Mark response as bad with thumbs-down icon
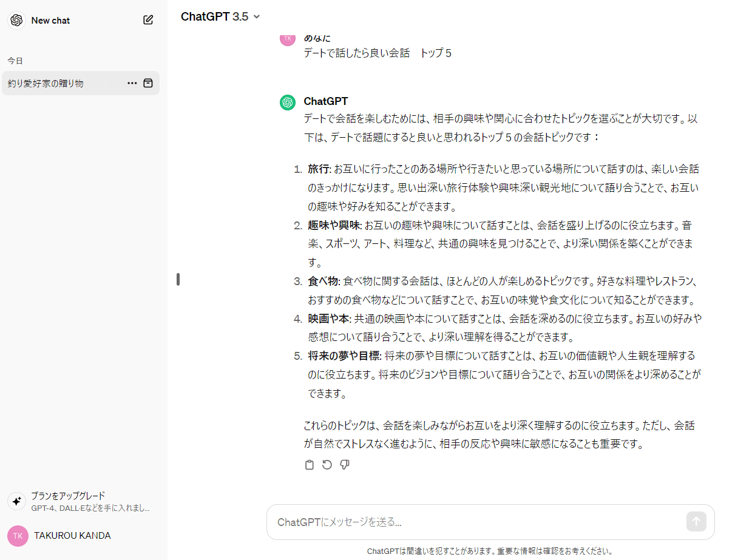 click(x=345, y=465)
